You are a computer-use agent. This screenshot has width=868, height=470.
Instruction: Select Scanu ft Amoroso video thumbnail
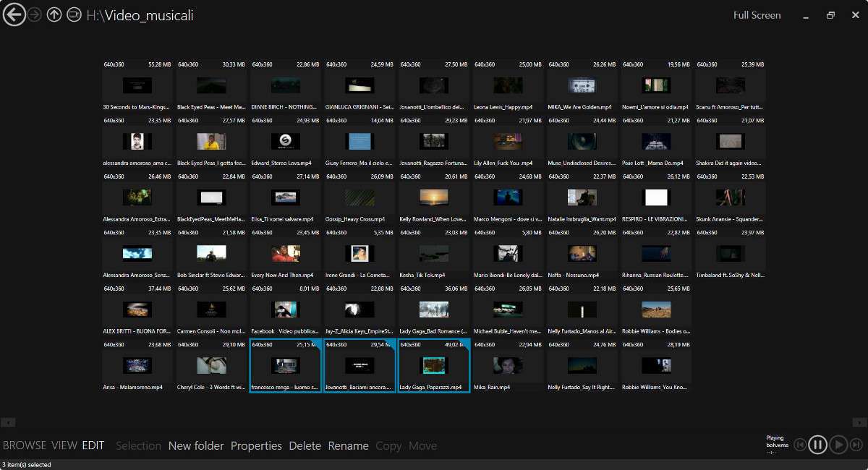tap(731, 85)
